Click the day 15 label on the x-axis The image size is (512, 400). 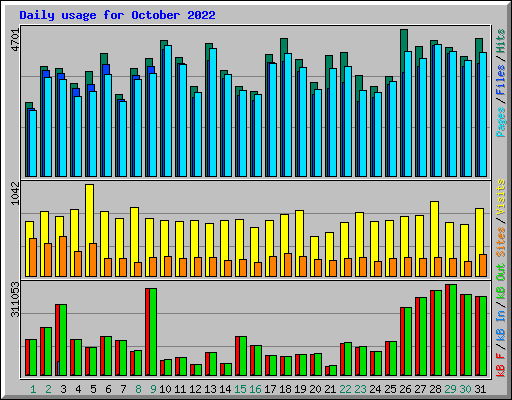240,389
